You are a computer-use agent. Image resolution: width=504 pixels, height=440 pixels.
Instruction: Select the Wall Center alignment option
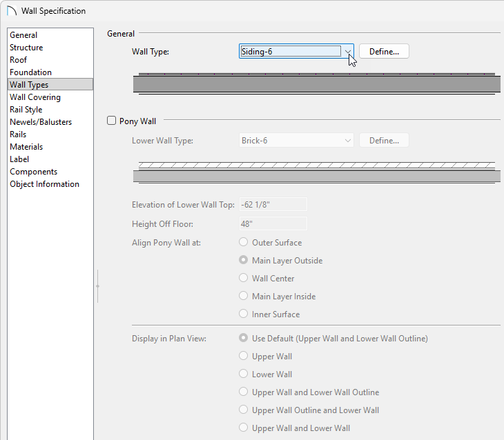(x=243, y=278)
